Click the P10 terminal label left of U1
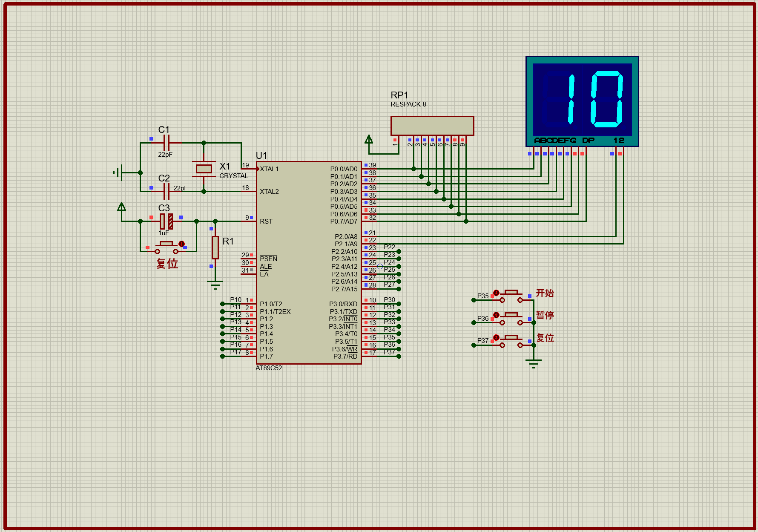758x532 pixels. pos(235,300)
